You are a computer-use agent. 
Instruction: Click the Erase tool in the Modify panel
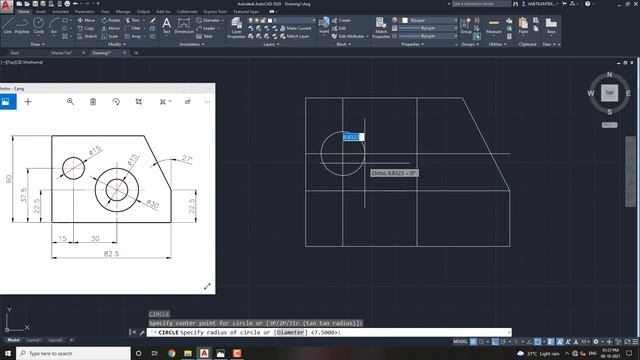click(153, 20)
